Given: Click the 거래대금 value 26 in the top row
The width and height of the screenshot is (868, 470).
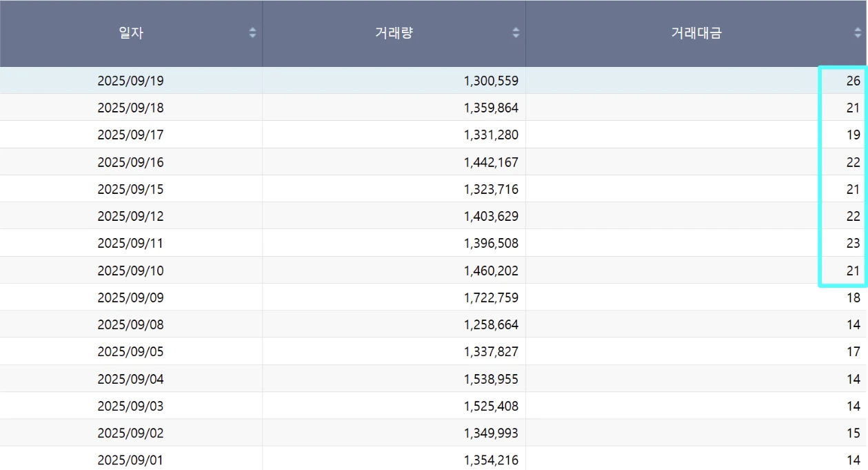Looking at the screenshot, I should 853,81.
